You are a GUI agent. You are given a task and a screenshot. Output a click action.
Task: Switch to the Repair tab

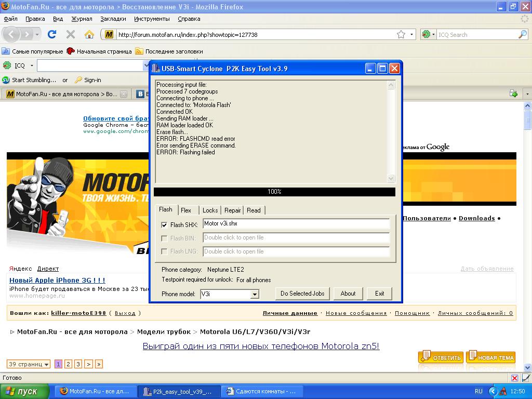(232, 210)
